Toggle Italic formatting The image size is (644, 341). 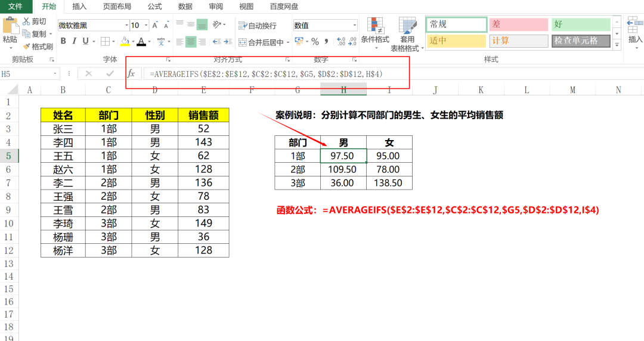(x=75, y=41)
